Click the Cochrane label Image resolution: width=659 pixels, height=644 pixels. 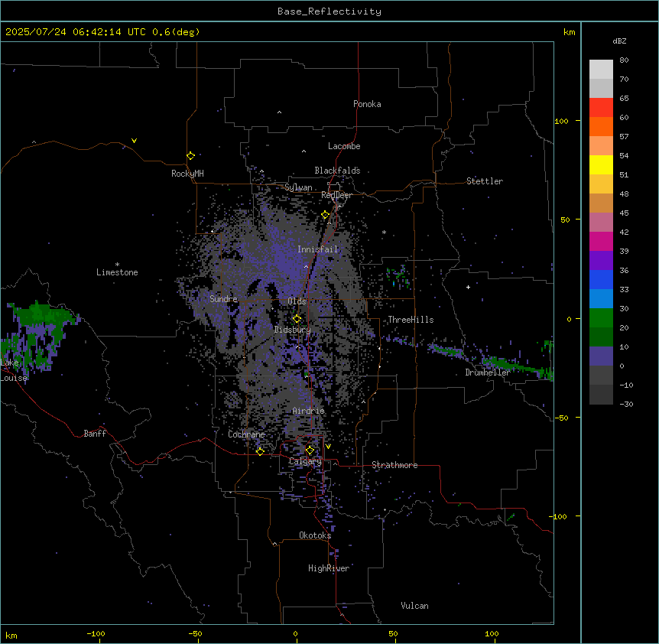(x=246, y=434)
